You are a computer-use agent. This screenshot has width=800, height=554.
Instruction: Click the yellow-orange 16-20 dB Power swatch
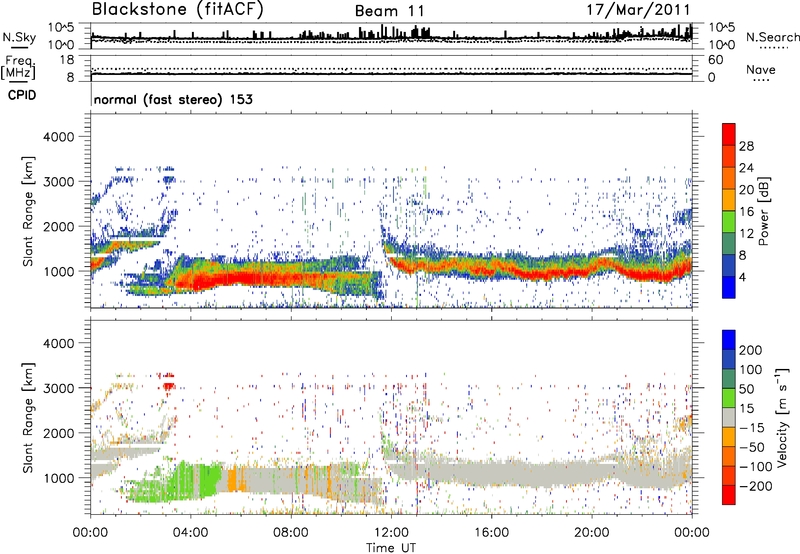tap(729, 200)
